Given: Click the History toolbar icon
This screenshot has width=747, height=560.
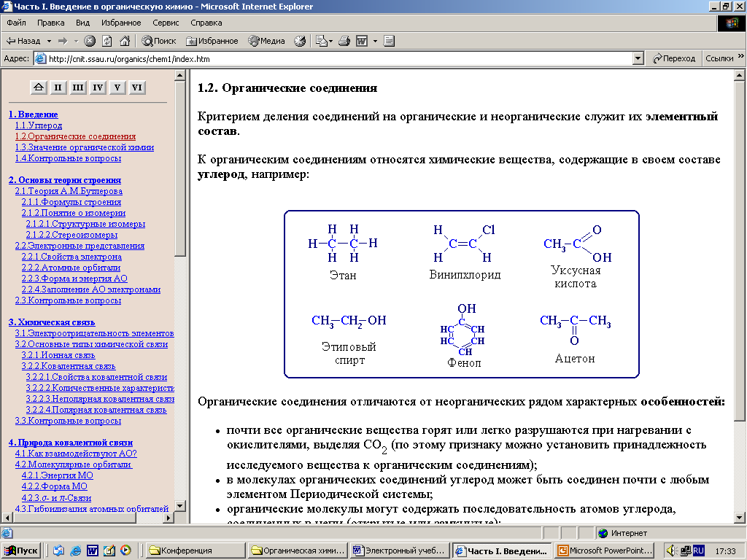Looking at the screenshot, I should point(300,41).
